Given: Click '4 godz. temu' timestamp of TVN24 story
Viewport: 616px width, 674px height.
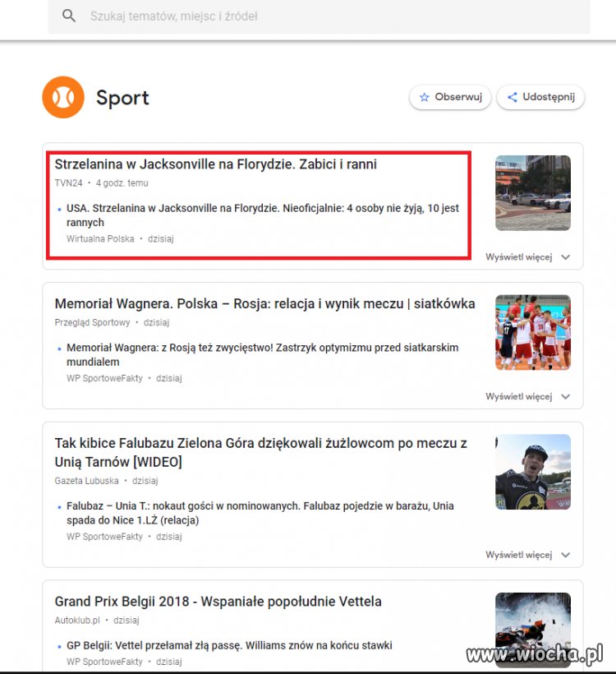Looking at the screenshot, I should pyautogui.click(x=122, y=183).
